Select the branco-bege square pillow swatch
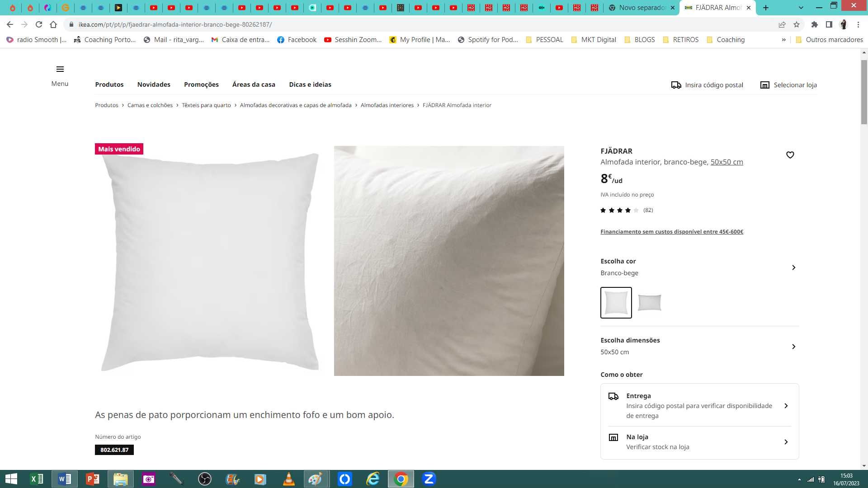Image resolution: width=868 pixels, height=488 pixels. tap(616, 303)
